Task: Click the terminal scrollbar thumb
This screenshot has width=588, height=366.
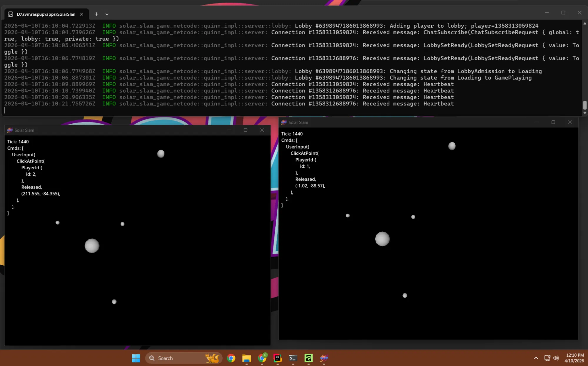Action: [x=585, y=105]
